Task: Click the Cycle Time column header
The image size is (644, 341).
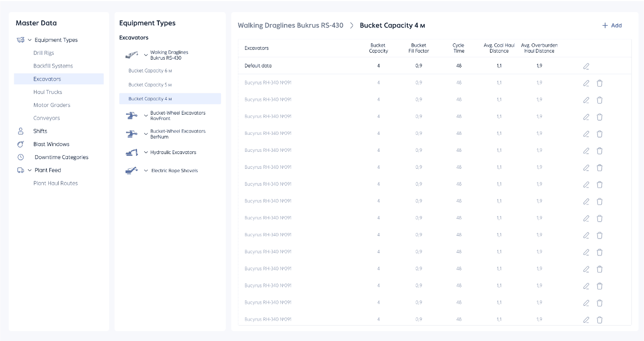Action: click(x=459, y=48)
